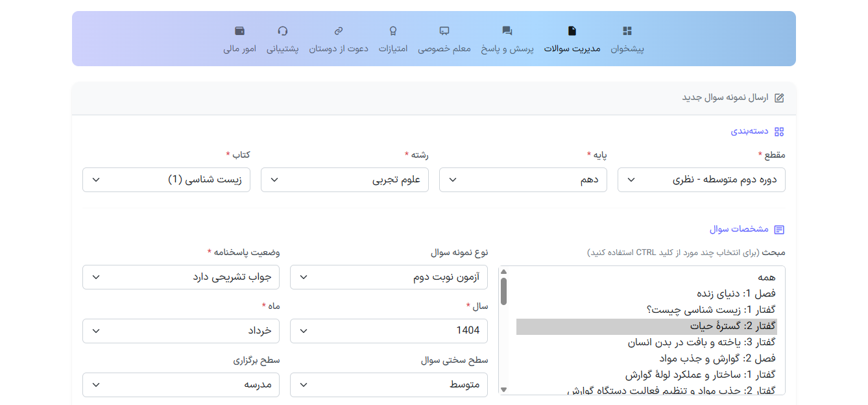This screenshot has height=405, width=868.
Task: Open the کتاب dropdown showing زیست شناسی (1)
Action: 166,180
